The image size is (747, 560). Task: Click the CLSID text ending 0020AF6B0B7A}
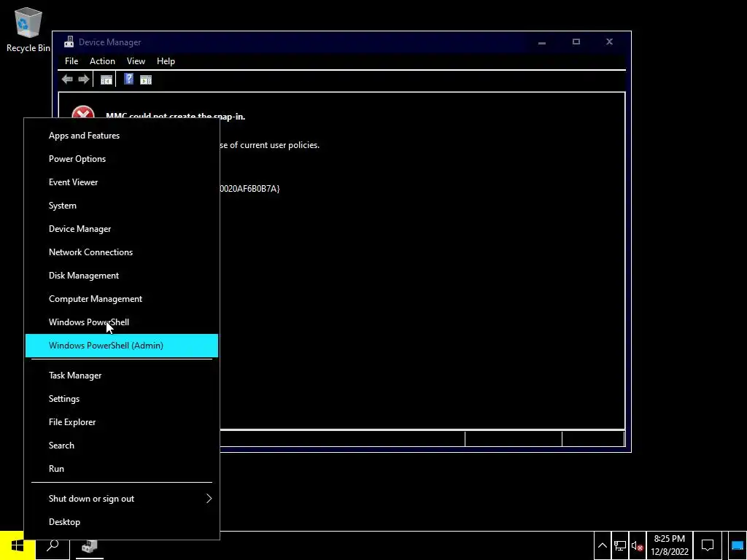pyautogui.click(x=250, y=189)
